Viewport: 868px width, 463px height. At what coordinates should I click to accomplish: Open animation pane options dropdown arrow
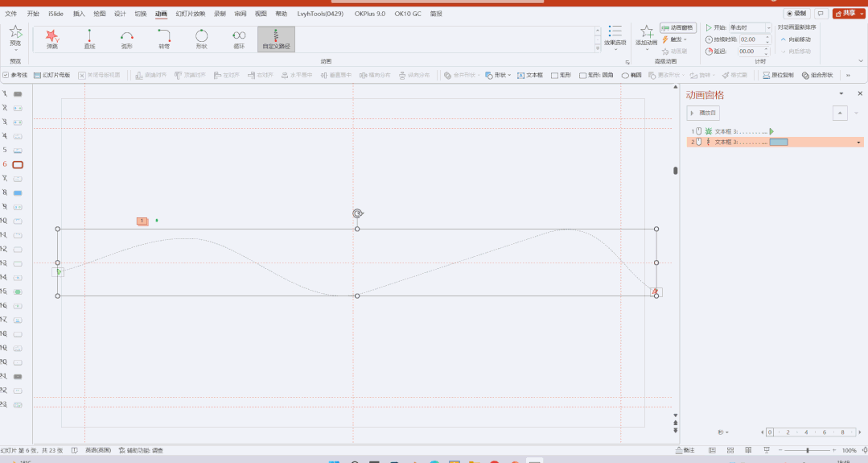point(841,93)
